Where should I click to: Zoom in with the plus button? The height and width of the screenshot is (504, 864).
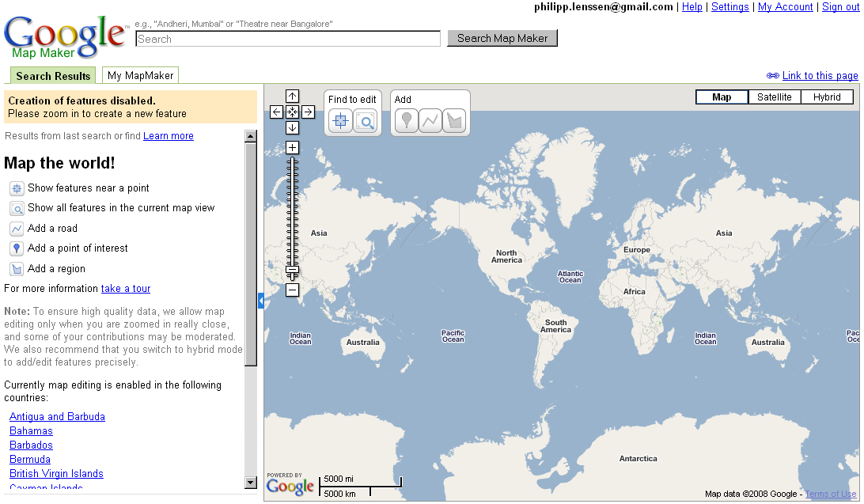(292, 148)
